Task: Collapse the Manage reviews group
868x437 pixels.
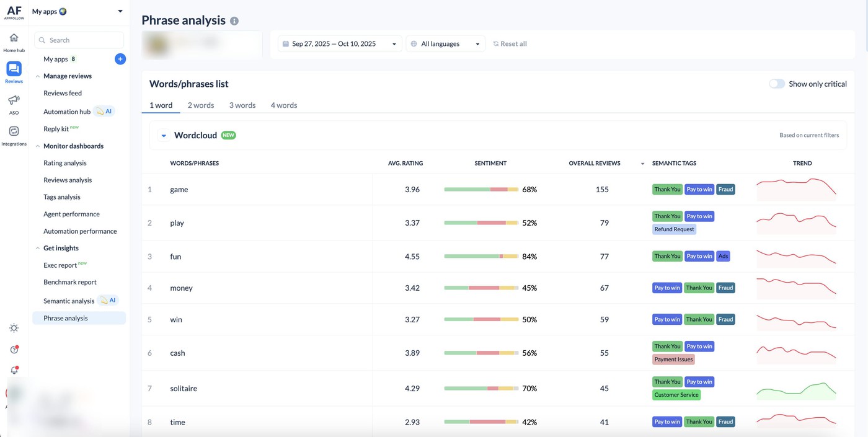Action: click(x=38, y=76)
